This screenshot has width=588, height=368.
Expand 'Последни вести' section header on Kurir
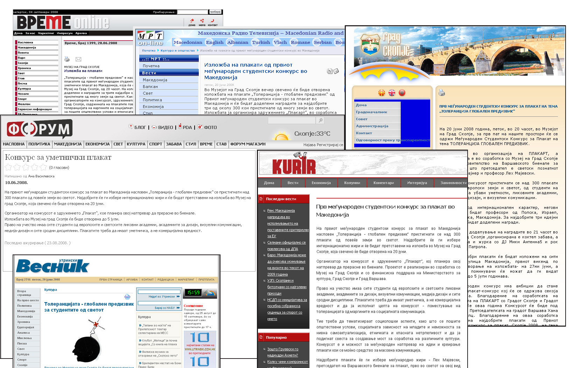point(283,199)
